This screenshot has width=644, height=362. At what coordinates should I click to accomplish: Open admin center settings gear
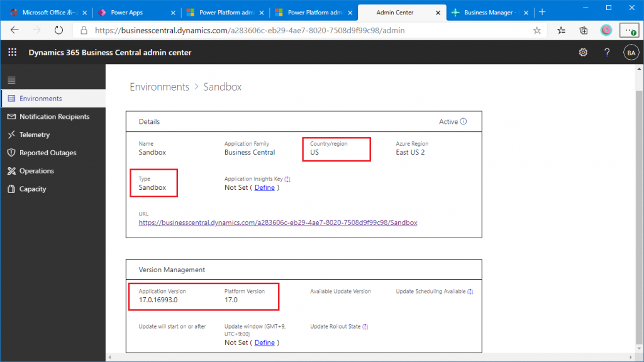(583, 53)
